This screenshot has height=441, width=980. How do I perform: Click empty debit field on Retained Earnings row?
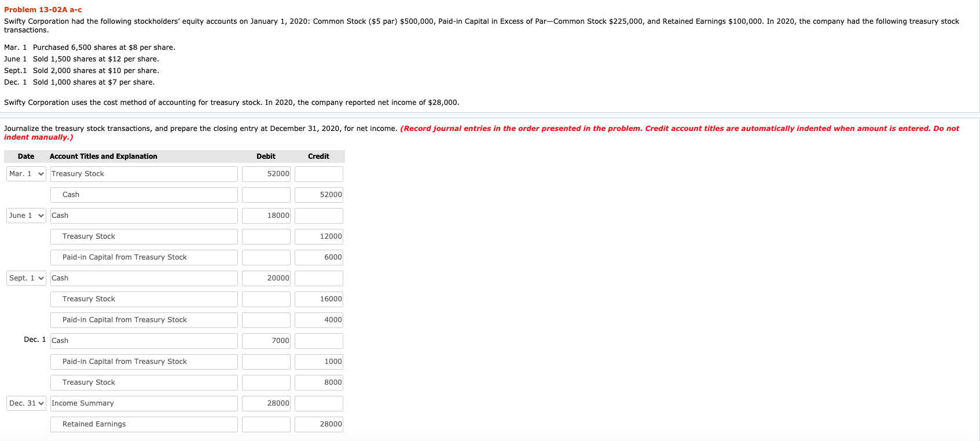coord(266,424)
